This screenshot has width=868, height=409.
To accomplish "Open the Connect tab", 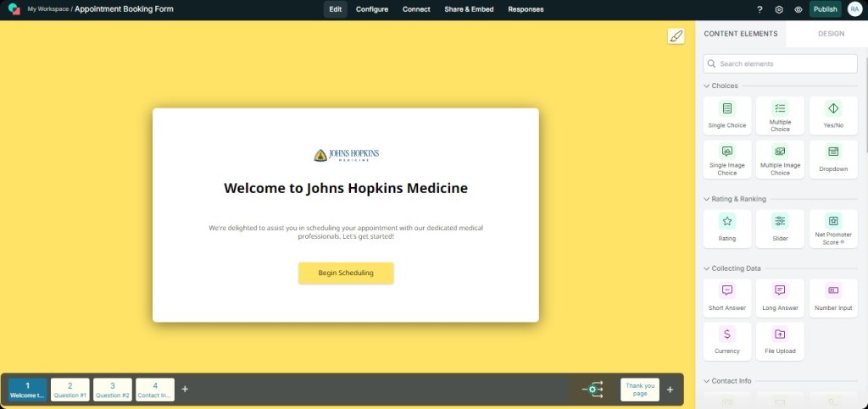I will click(416, 9).
